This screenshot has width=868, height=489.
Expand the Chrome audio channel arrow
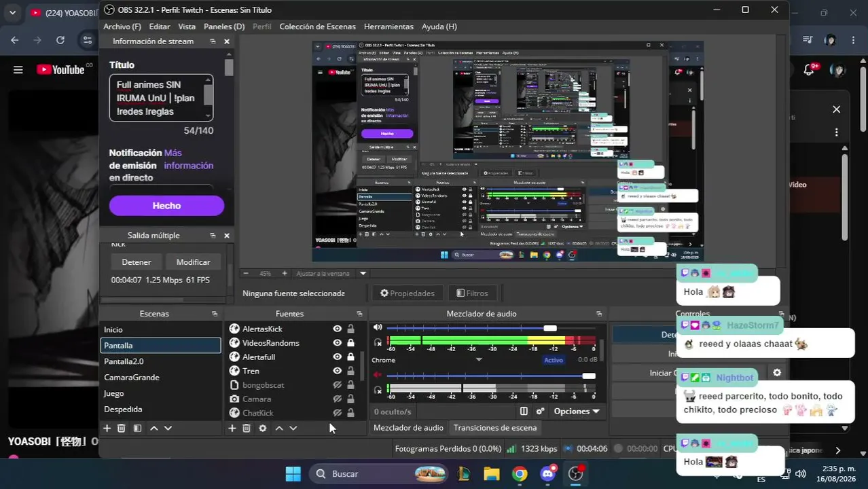pyautogui.click(x=478, y=360)
